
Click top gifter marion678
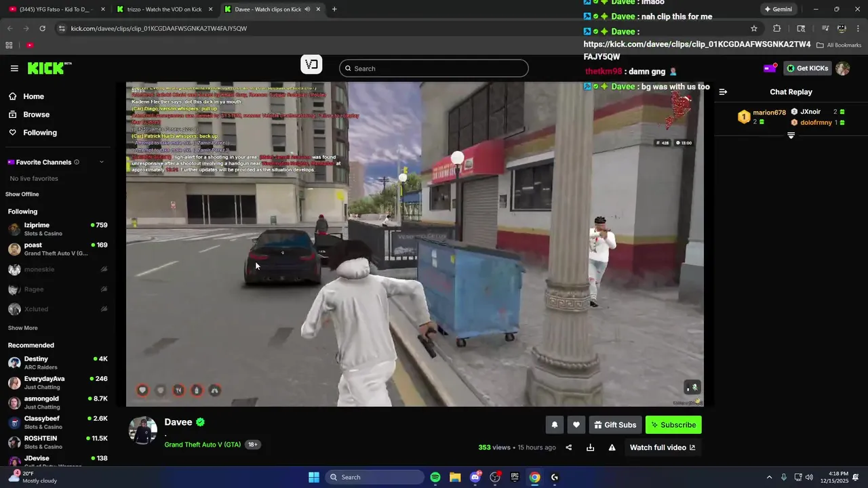coord(769,113)
